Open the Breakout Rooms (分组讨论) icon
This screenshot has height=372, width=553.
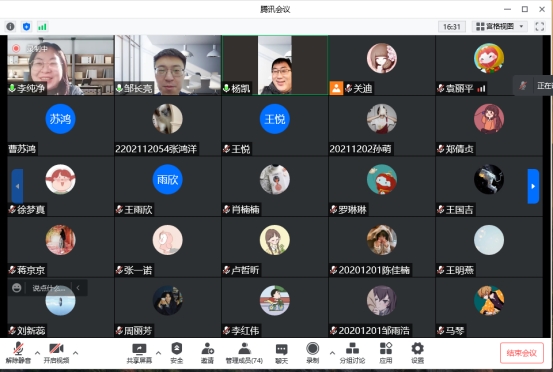[352, 353]
